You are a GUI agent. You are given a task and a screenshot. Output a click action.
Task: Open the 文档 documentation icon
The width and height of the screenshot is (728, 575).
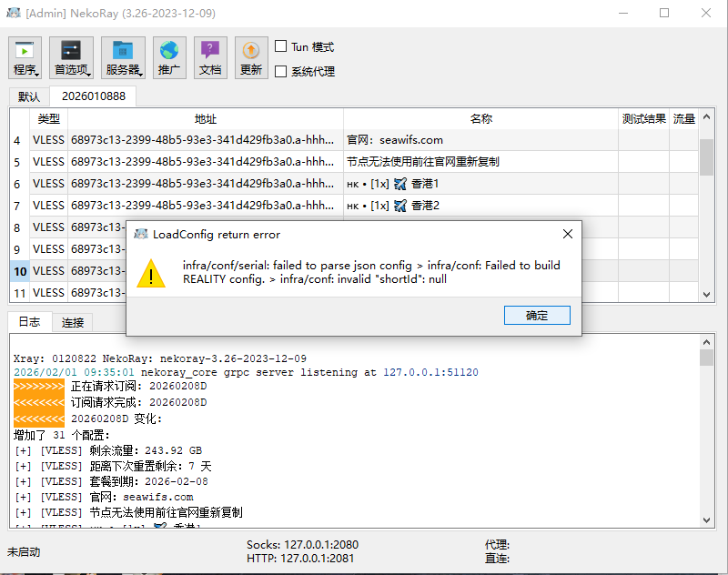click(210, 58)
